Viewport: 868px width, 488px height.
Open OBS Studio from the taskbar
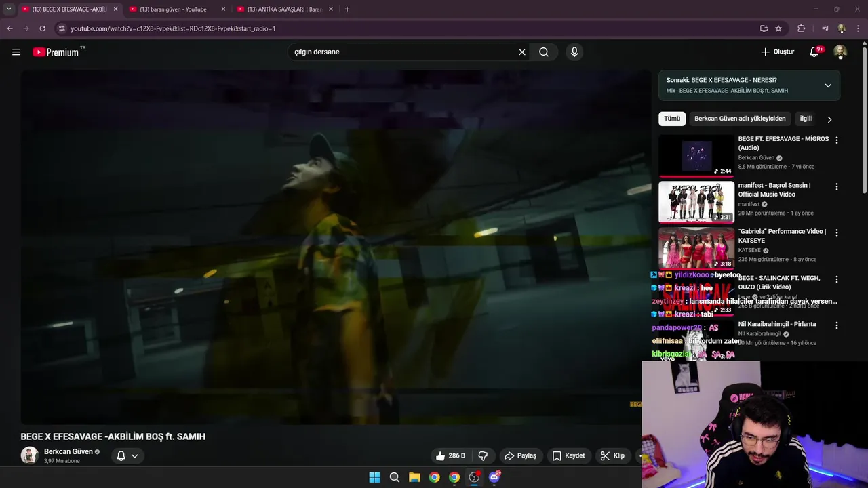click(474, 477)
